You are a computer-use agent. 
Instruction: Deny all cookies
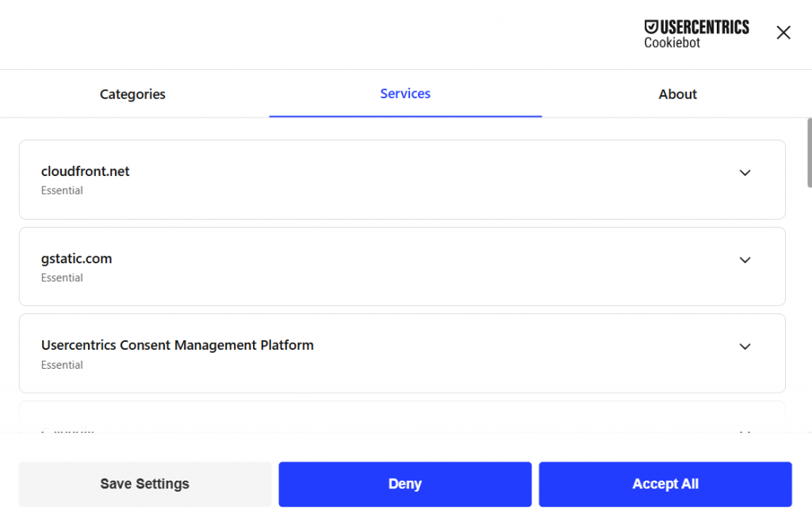click(x=404, y=484)
